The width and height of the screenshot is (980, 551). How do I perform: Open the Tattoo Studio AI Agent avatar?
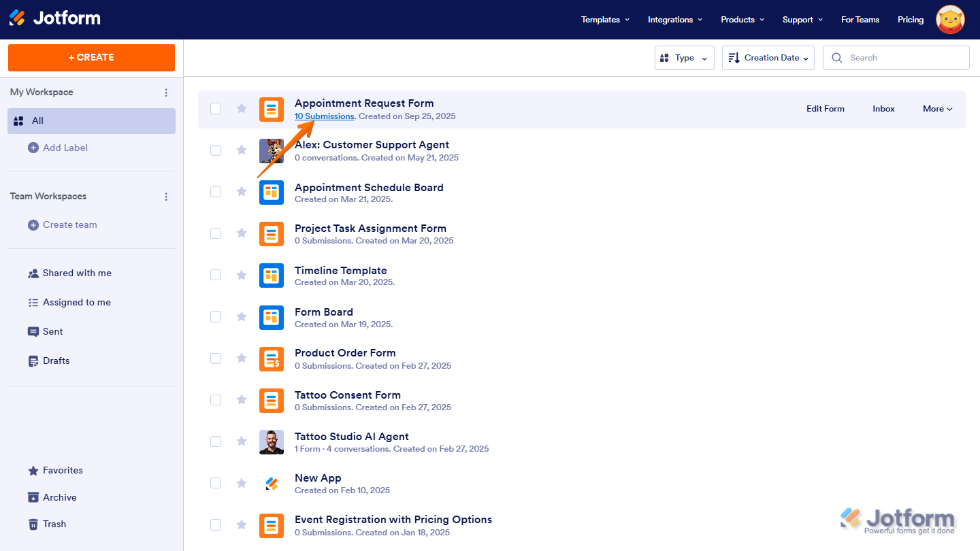[272, 442]
